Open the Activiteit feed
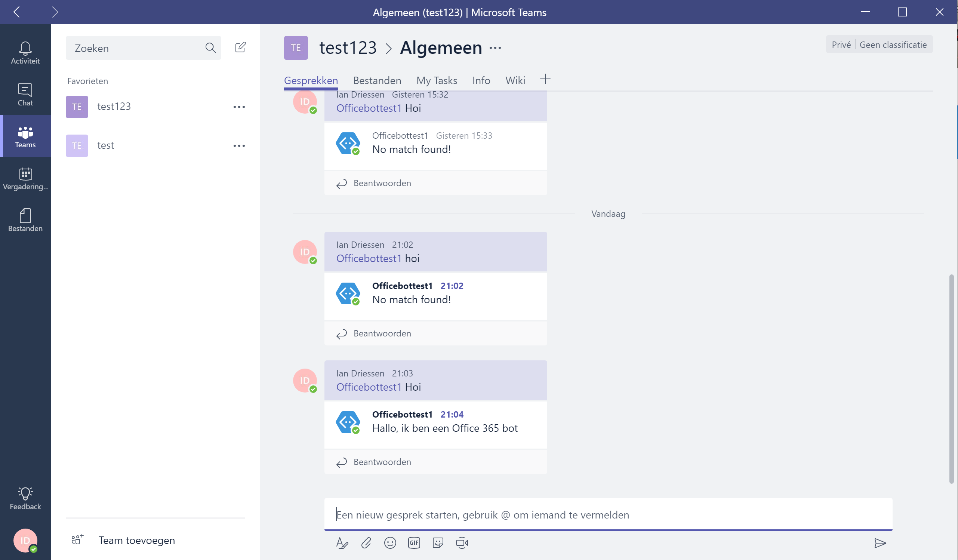The image size is (958, 560). tap(25, 52)
